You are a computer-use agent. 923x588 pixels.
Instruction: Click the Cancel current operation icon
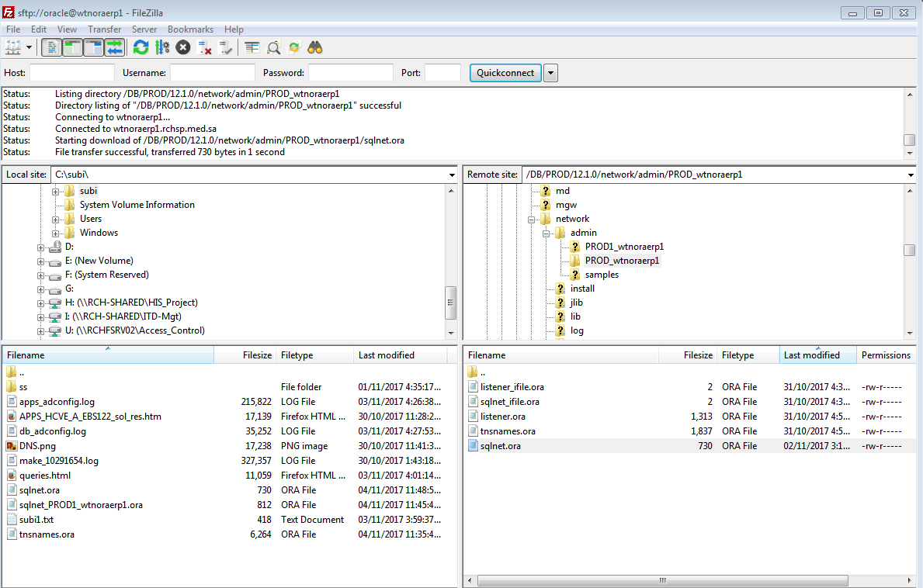[183, 47]
